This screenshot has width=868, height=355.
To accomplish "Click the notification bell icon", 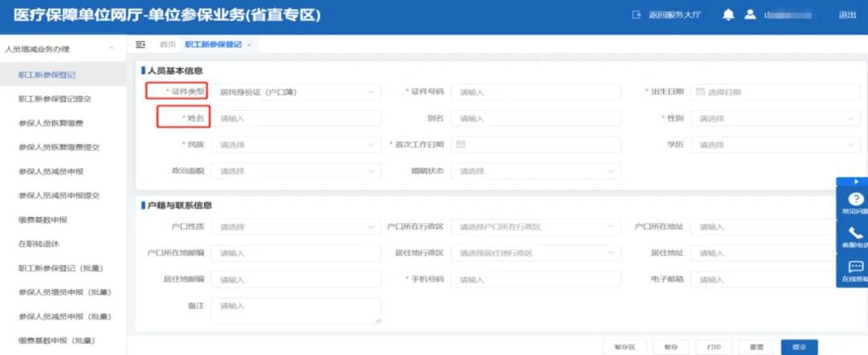I will click(728, 15).
